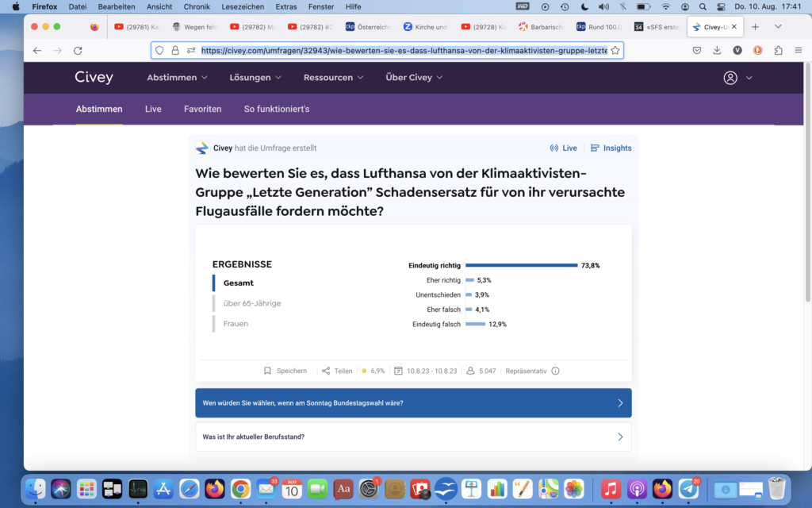812x508 pixels.
Task: Click the Live broadcast icon in survey header
Action: coord(554,148)
